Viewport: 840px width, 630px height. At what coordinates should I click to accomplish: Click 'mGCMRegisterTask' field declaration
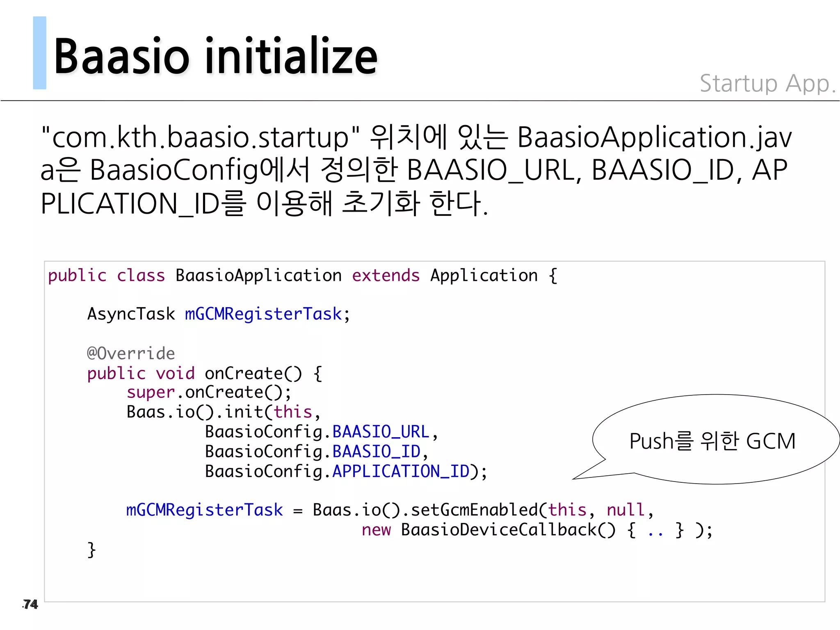pos(263,314)
